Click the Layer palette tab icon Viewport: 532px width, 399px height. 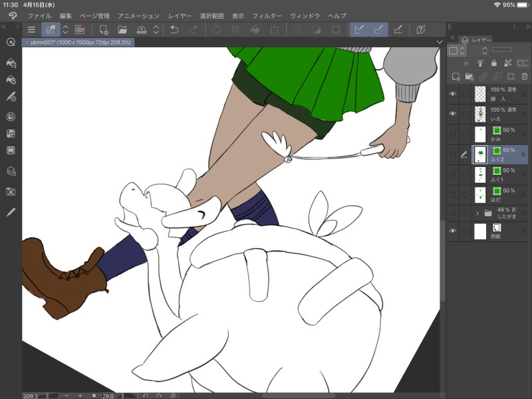[465, 40]
